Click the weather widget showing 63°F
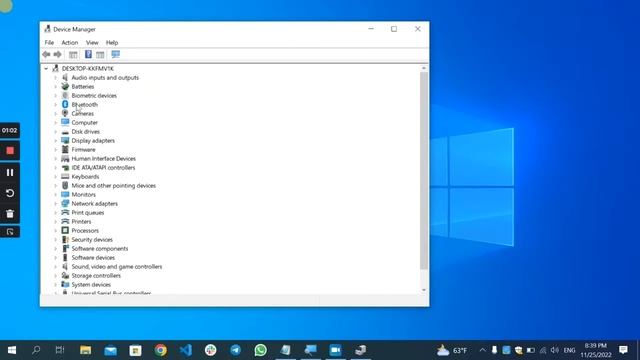 tap(452, 350)
